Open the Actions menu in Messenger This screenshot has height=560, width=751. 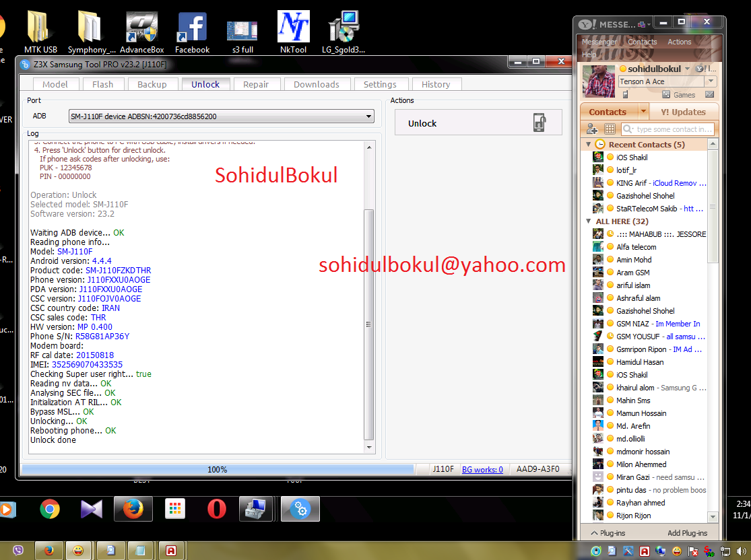(679, 42)
